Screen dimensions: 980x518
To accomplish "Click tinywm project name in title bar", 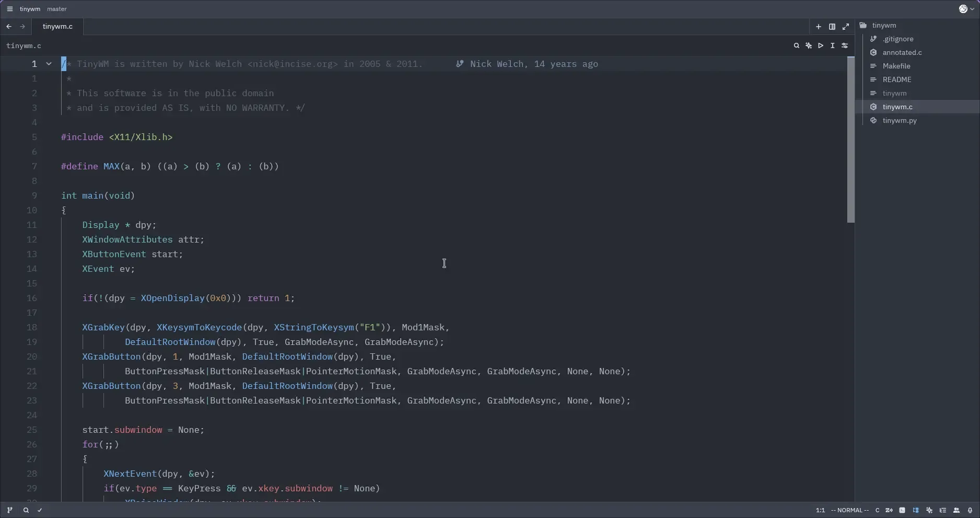I will point(30,9).
